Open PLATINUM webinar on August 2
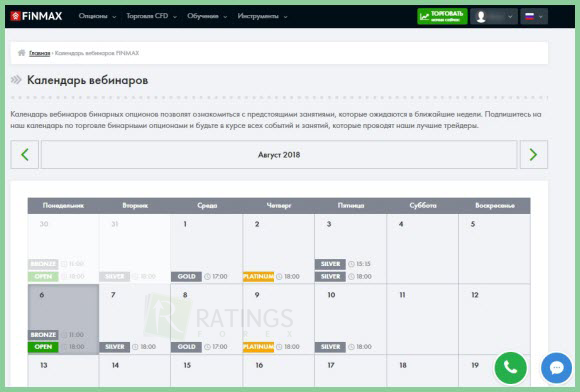This screenshot has height=392, width=580. [258, 277]
